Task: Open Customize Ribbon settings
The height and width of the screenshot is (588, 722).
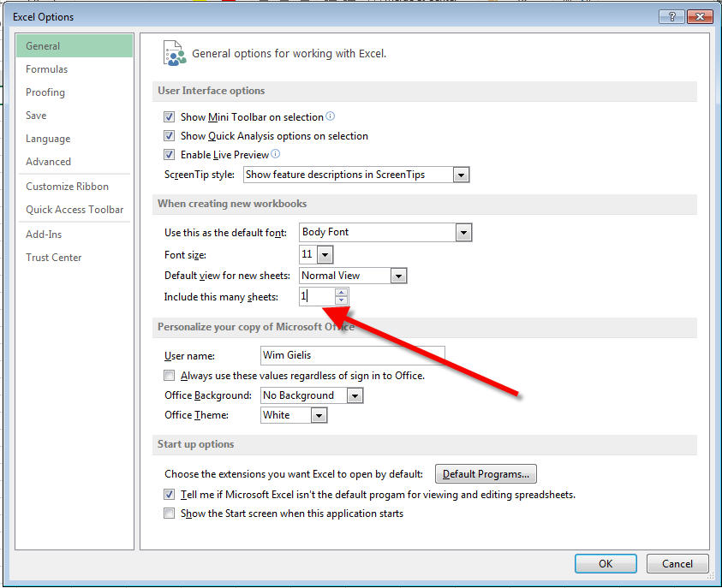Action: (75, 187)
